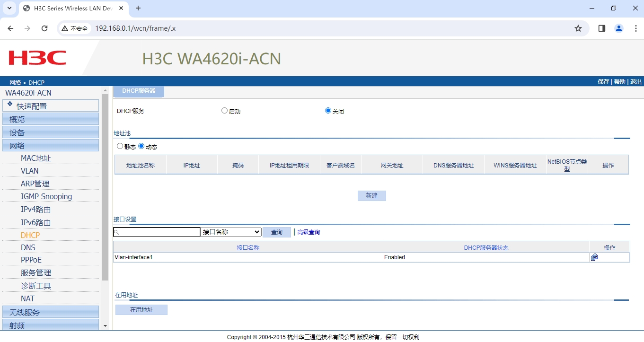Screen dimensions: 644x342
Task: Toggle the browser side panel
Action: (602, 28)
